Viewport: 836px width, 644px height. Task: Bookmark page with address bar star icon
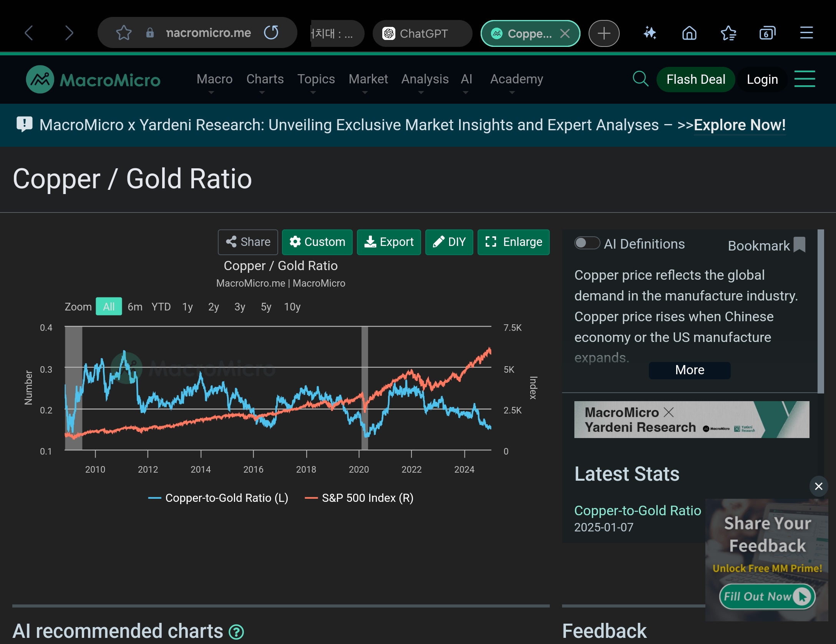pos(124,33)
